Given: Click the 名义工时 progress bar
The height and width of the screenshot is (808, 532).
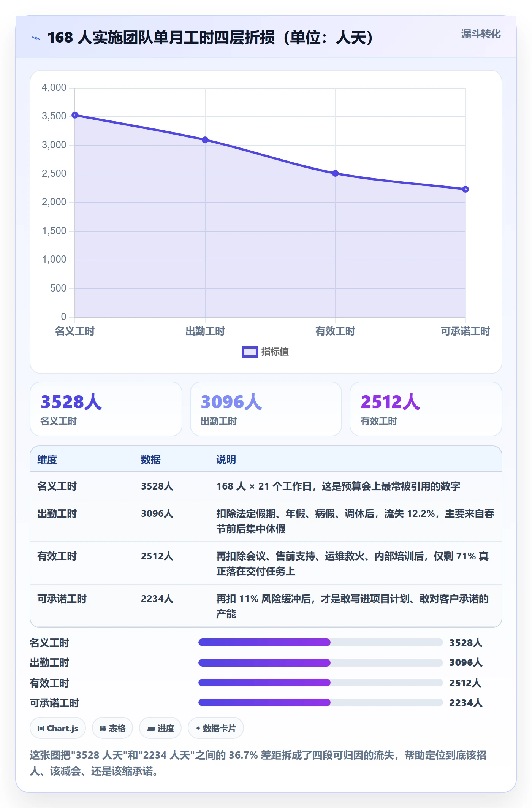Looking at the screenshot, I should (321, 642).
